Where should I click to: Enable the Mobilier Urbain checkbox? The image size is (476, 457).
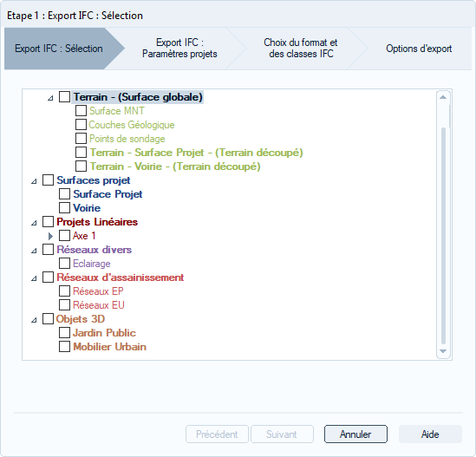(64, 347)
